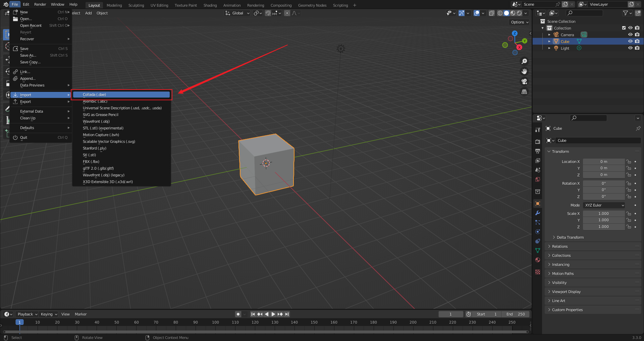The width and height of the screenshot is (644, 341).
Task: Open the Global orientation dropdown
Action: (x=238, y=13)
